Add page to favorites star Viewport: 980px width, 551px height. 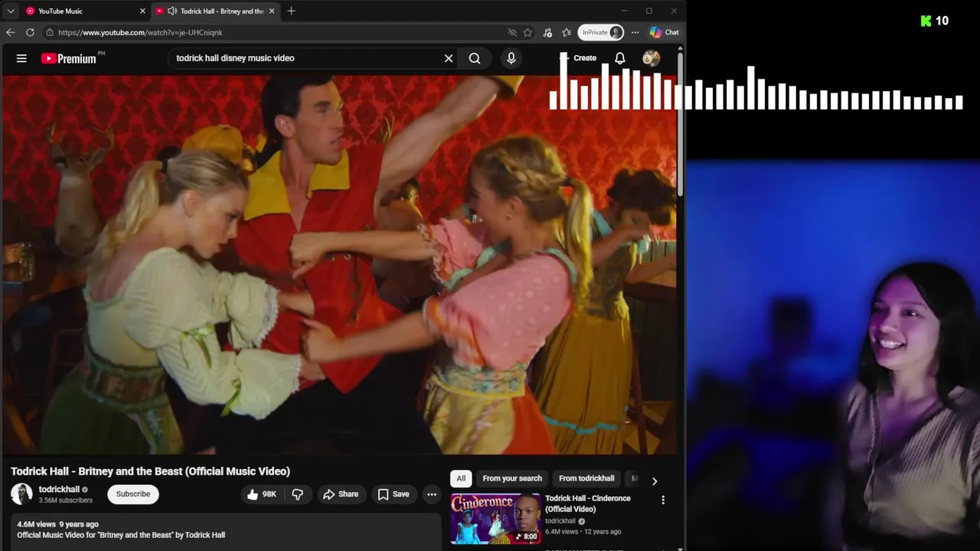[528, 32]
